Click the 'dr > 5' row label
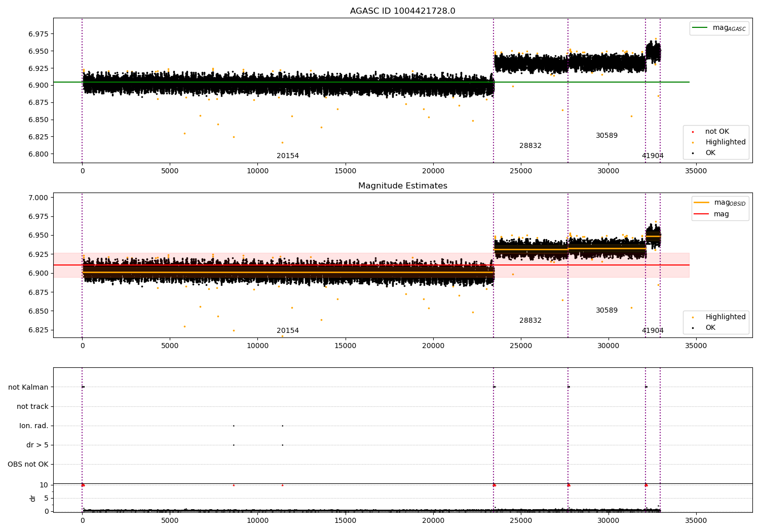 (x=37, y=445)
